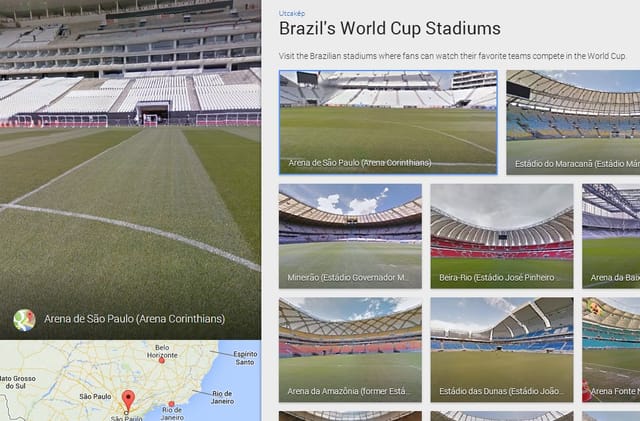640x421 pixels.
Task: View the Mineirão stadium thumbnail
Action: click(350, 236)
